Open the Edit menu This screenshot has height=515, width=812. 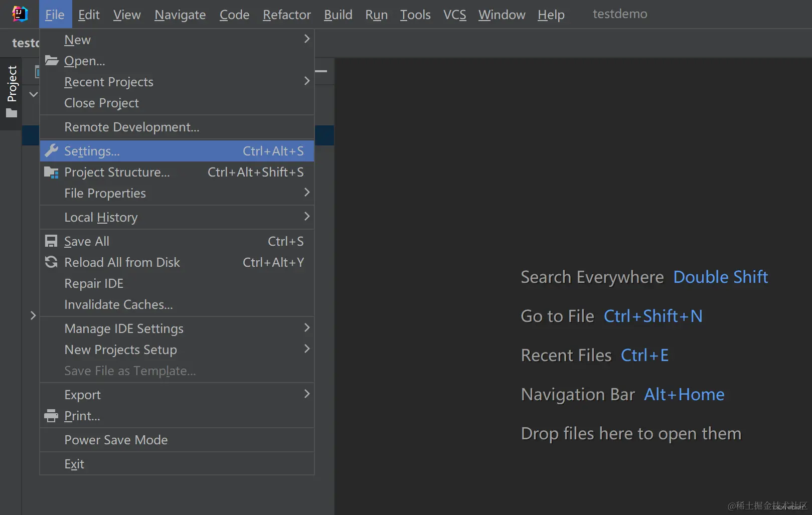click(x=89, y=15)
